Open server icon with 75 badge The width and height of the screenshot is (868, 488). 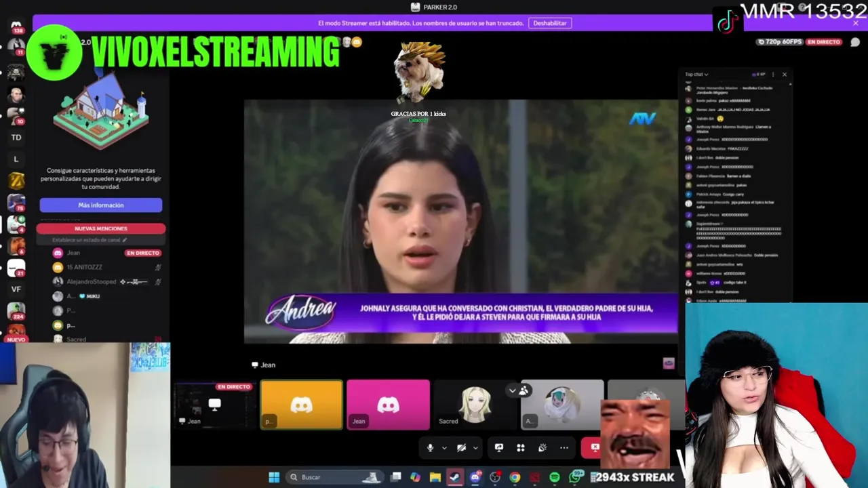coord(16,202)
